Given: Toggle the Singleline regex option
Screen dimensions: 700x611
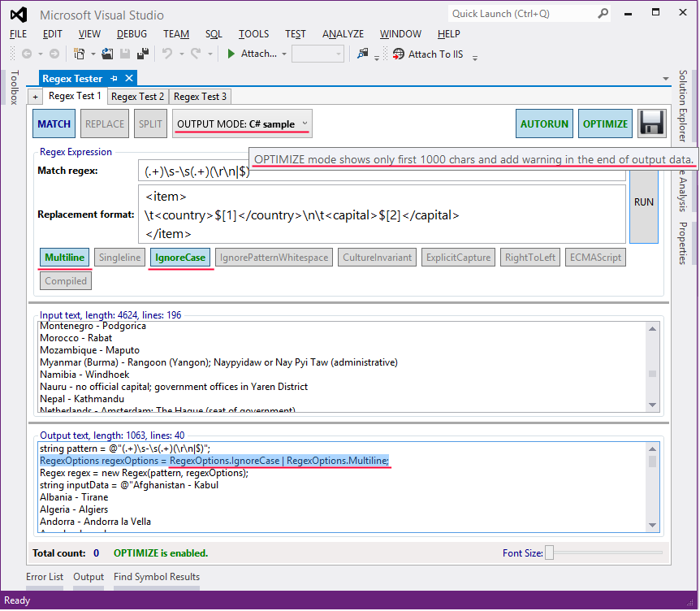Looking at the screenshot, I should [x=119, y=258].
